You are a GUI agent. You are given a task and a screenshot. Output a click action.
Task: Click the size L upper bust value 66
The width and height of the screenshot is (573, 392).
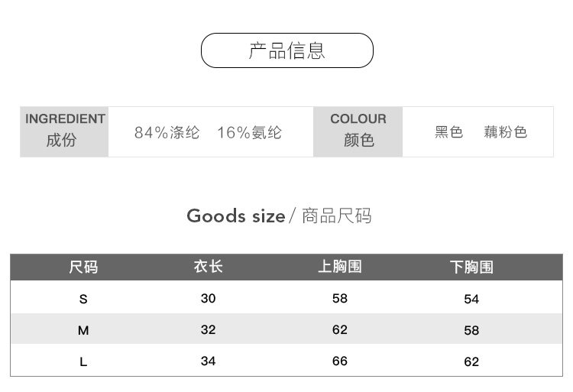tap(340, 361)
